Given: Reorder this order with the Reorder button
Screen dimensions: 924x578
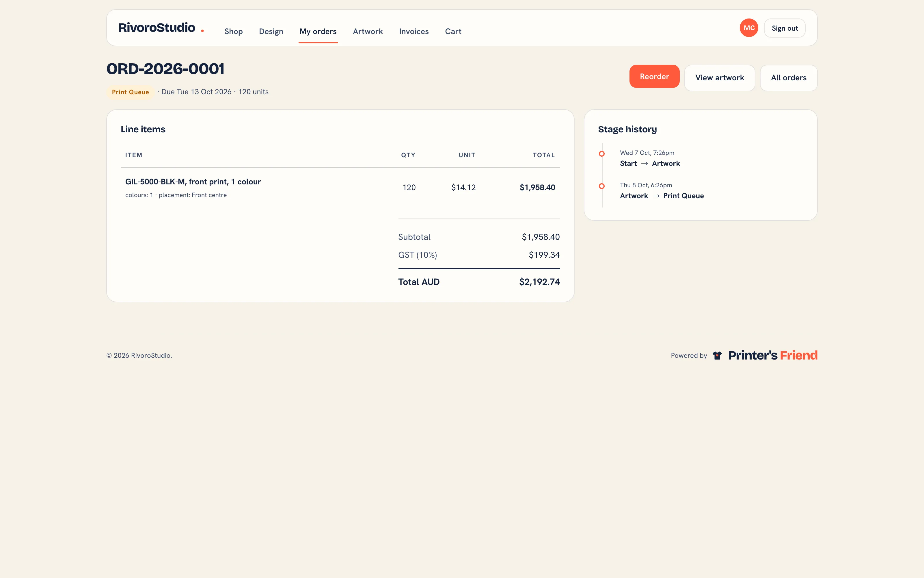Looking at the screenshot, I should [x=654, y=77].
